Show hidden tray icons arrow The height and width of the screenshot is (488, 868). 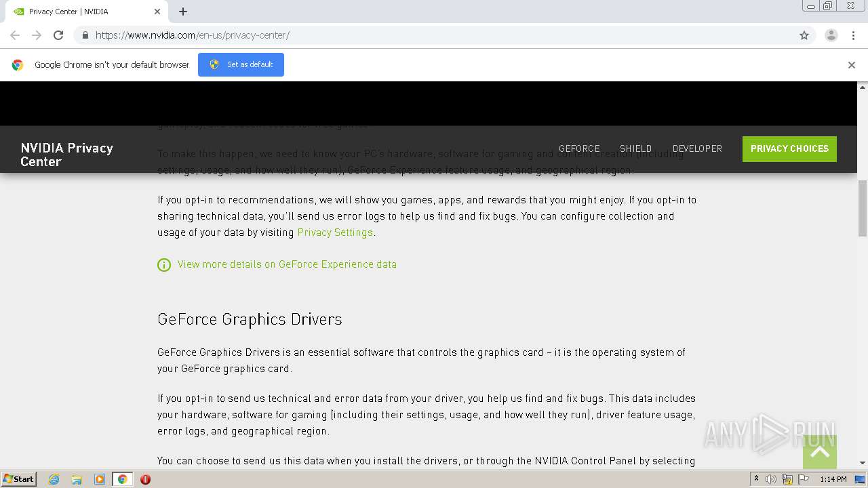[756, 479]
